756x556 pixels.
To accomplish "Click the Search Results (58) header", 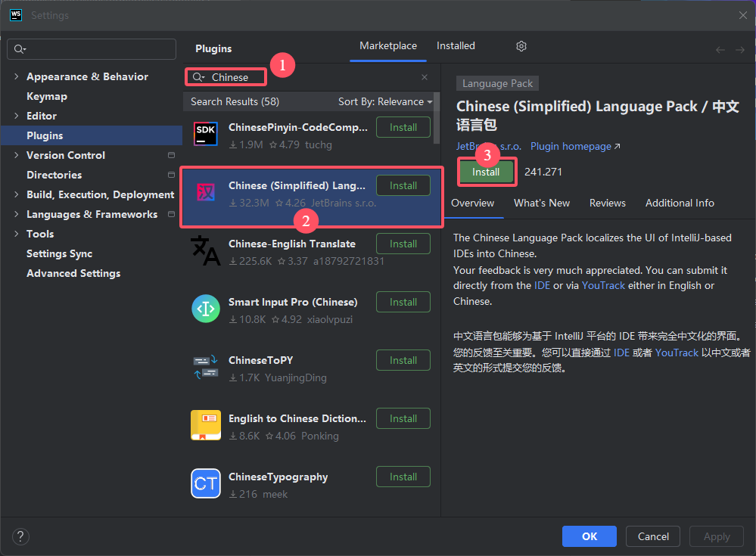I will [x=235, y=101].
